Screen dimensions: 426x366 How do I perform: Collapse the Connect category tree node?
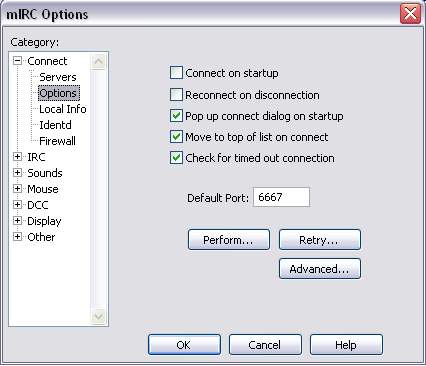[17, 61]
